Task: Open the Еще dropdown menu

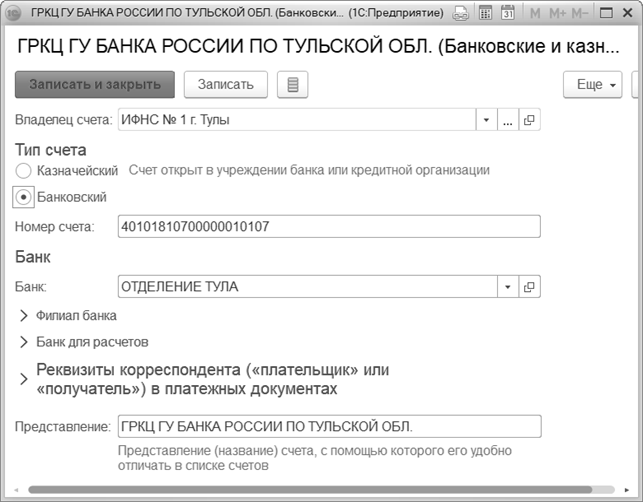Action: [x=593, y=84]
